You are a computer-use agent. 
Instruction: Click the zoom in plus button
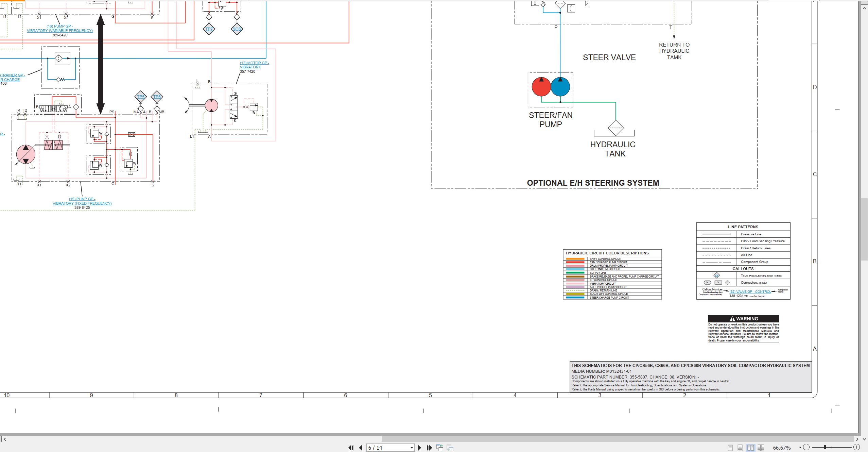click(x=856, y=448)
